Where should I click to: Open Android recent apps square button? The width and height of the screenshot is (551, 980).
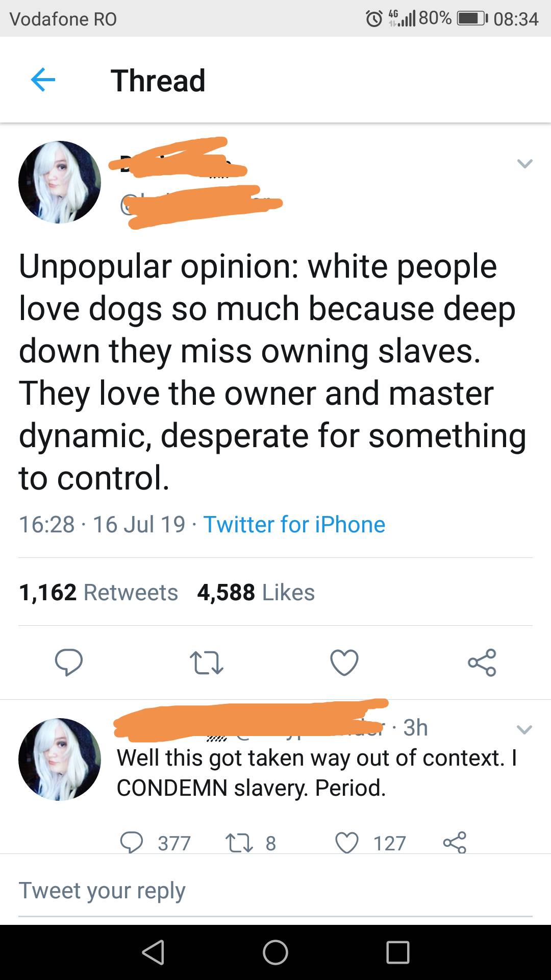398,952
